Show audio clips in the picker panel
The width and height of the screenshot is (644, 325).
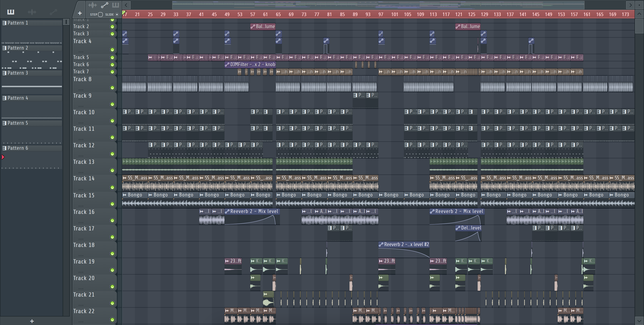coord(32,12)
